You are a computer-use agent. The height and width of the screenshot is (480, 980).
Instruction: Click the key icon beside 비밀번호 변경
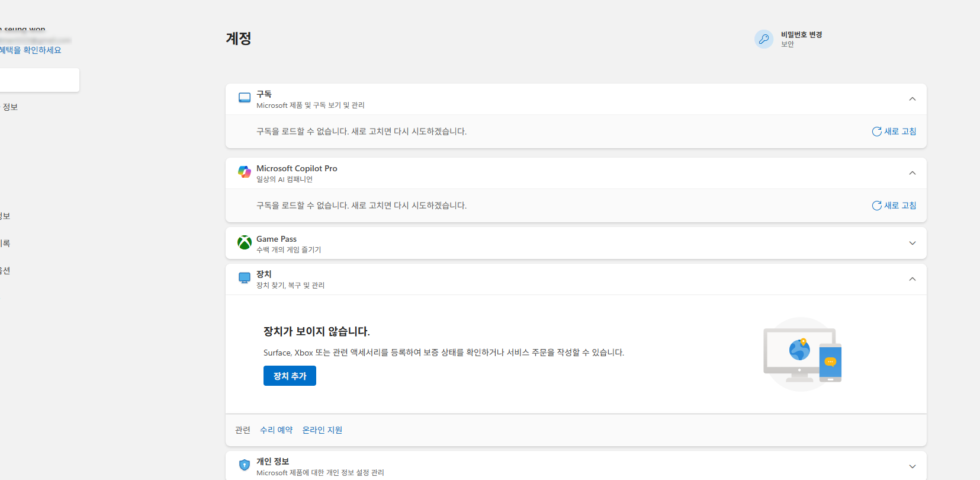click(x=764, y=39)
